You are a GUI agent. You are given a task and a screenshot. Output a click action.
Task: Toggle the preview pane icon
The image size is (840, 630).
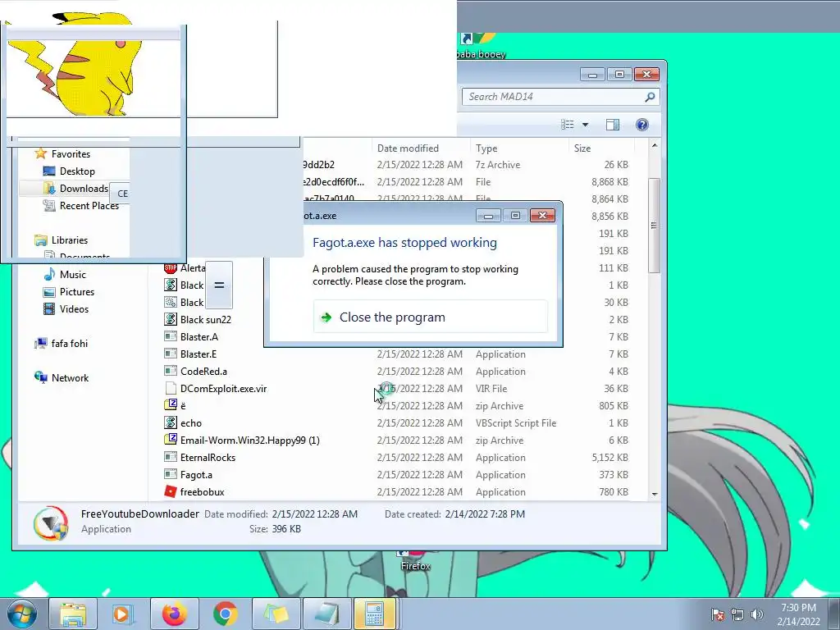coord(612,125)
